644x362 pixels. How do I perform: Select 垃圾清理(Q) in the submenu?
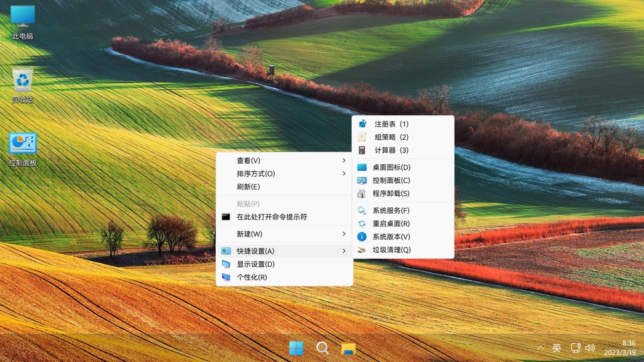pos(391,250)
